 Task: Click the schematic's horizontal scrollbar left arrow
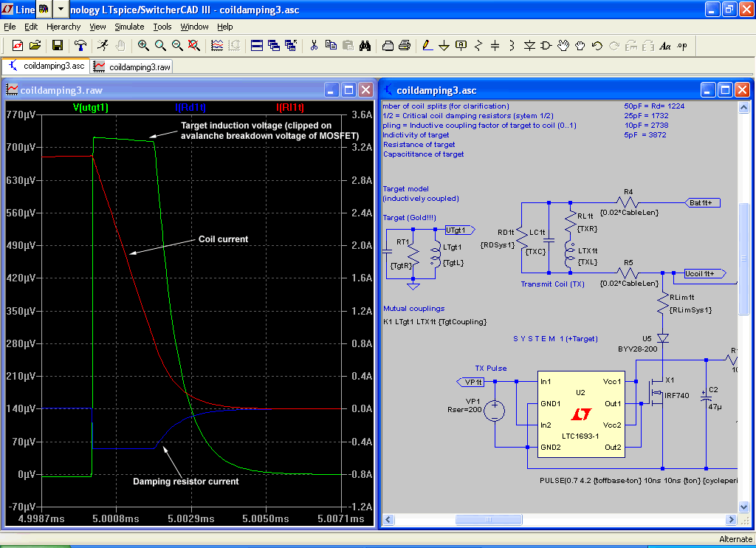[x=388, y=519]
